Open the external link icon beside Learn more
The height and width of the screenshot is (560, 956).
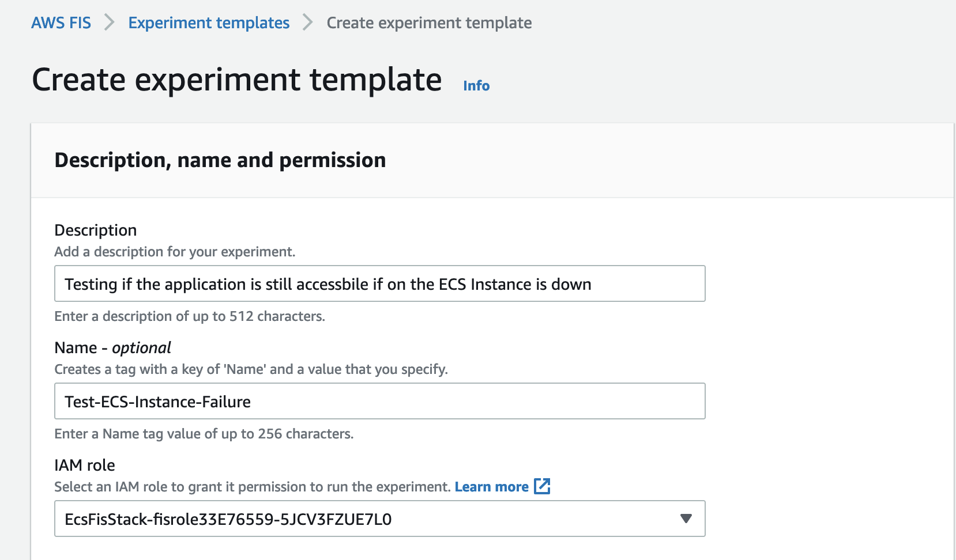click(542, 486)
